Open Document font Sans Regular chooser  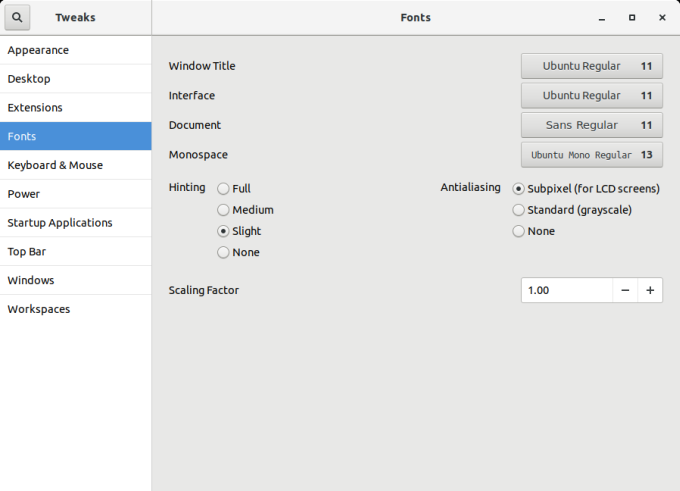click(591, 125)
